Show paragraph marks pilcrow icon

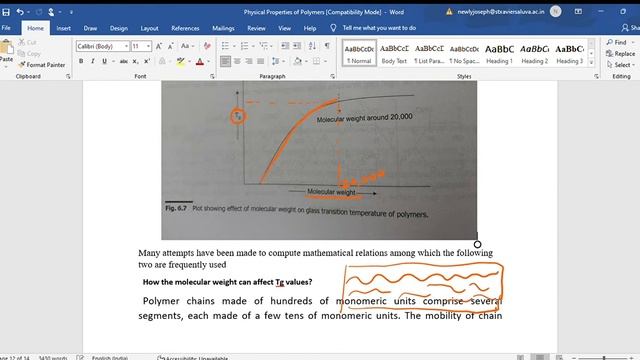(327, 46)
